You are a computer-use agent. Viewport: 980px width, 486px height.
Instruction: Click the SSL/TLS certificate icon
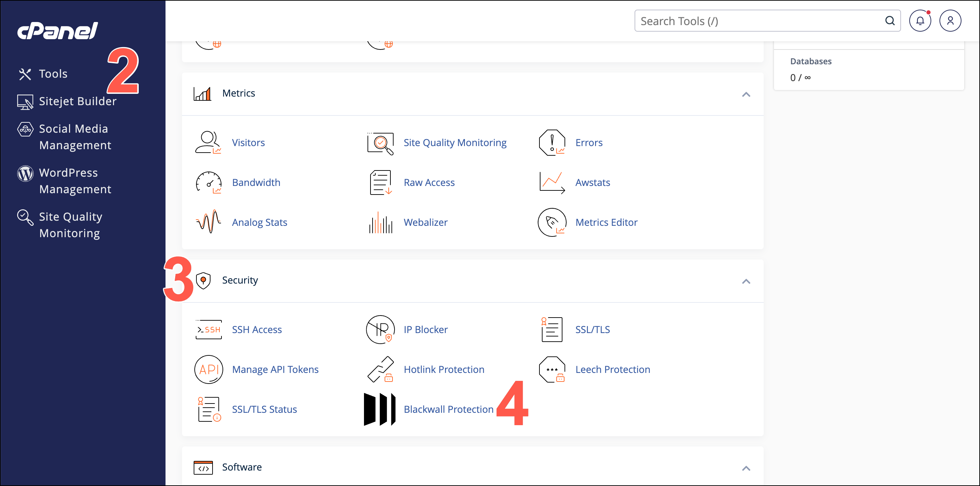pos(551,330)
